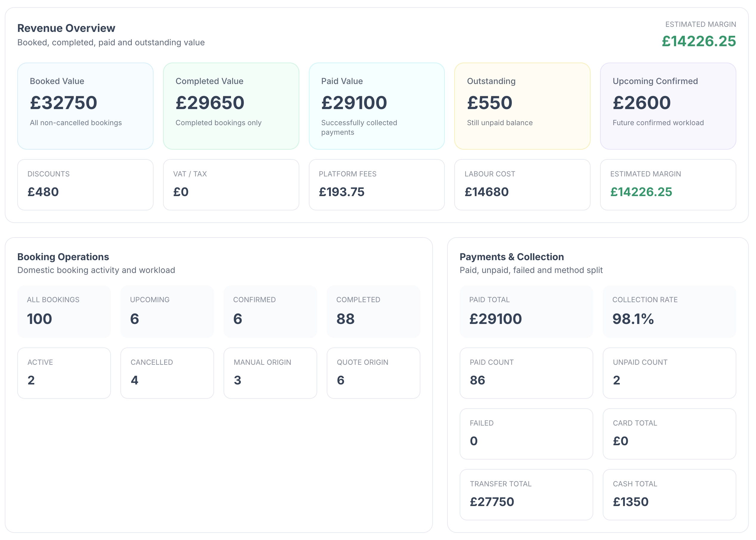756x540 pixels.
Task: Select the Cash Total £1350 tile
Action: pos(669,495)
